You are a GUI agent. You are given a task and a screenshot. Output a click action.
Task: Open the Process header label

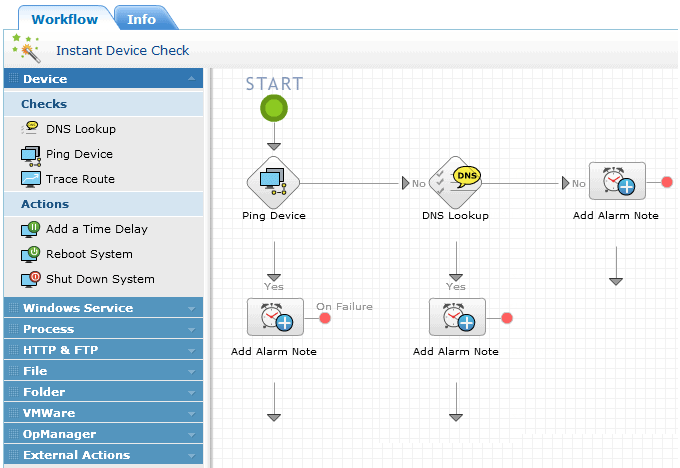pos(49,329)
